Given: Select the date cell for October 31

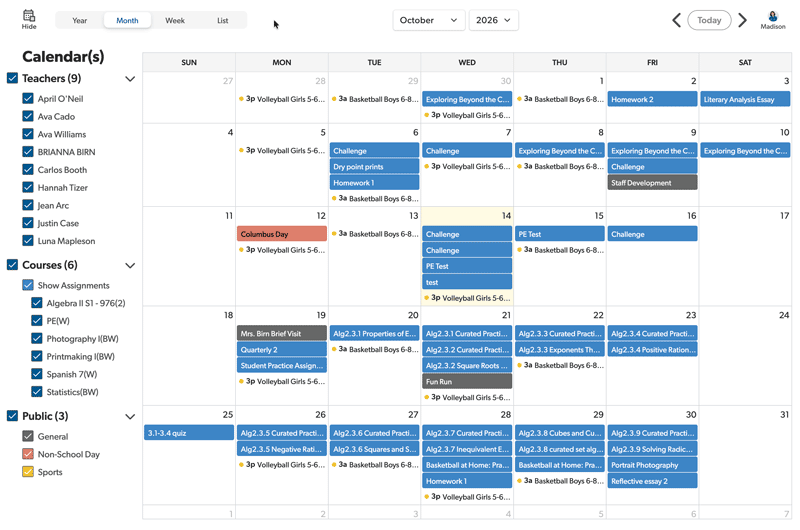Looking at the screenshot, I should point(745,456).
